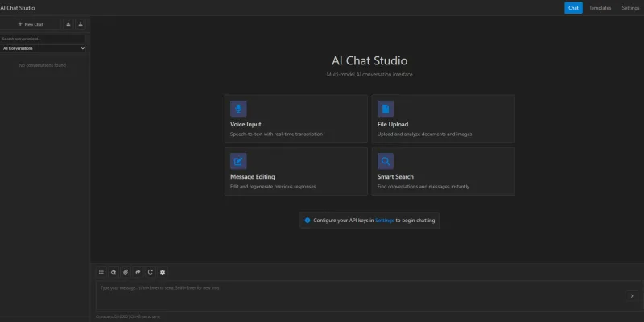Image resolution: width=644 pixels, height=322 pixels.
Task: Switch to the Chat tab
Action: pos(573,8)
